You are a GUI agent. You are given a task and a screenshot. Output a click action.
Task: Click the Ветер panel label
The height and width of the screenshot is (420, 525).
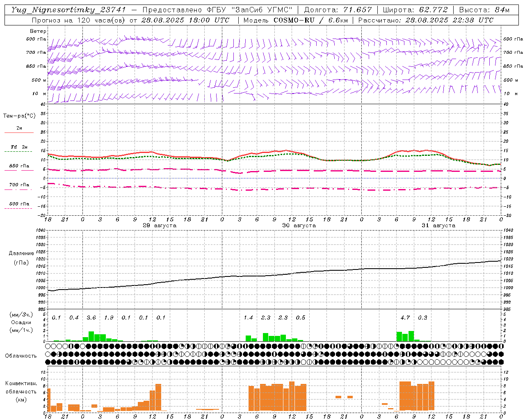pos(38,31)
